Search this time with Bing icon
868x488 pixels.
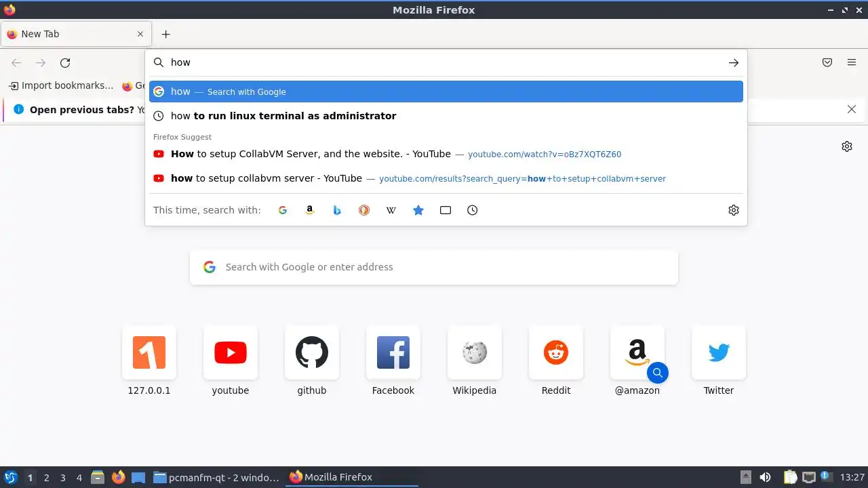click(337, 210)
